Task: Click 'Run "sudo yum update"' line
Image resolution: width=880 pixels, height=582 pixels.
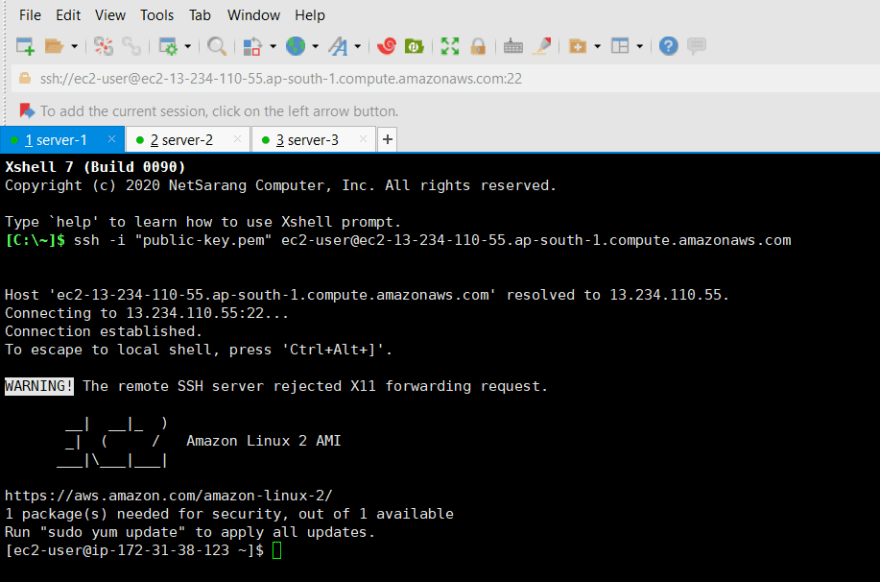Action: click(190, 532)
